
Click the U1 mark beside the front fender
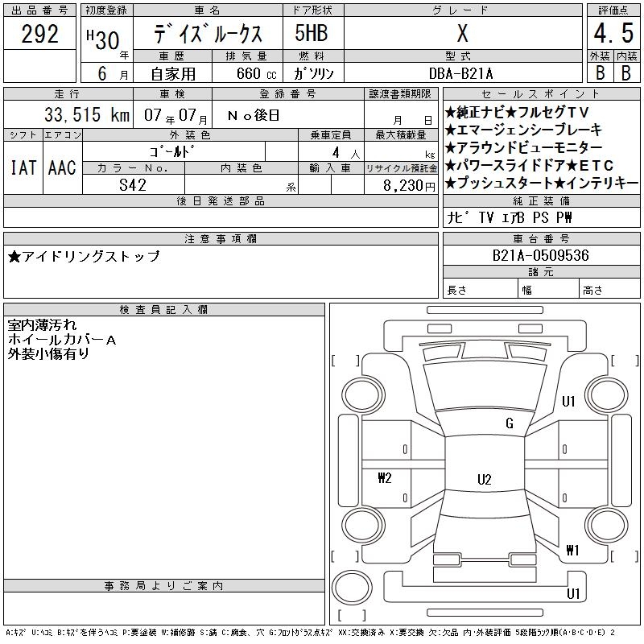click(569, 401)
